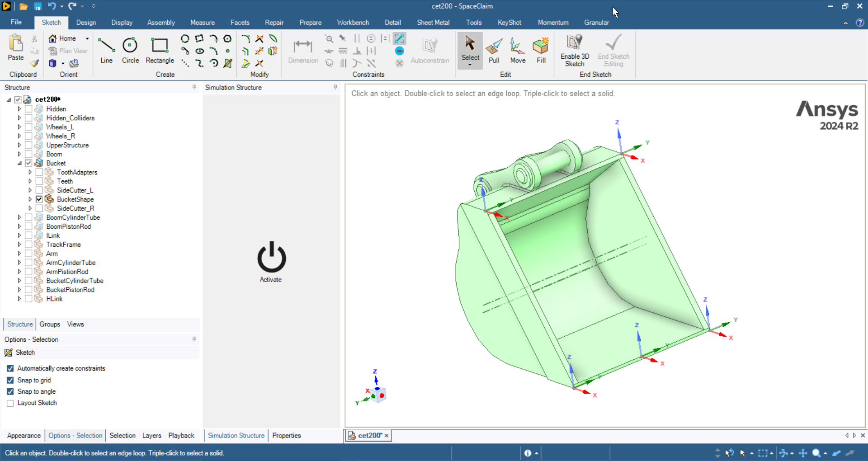
Task: Click the Home orient button
Action: pyautogui.click(x=63, y=38)
